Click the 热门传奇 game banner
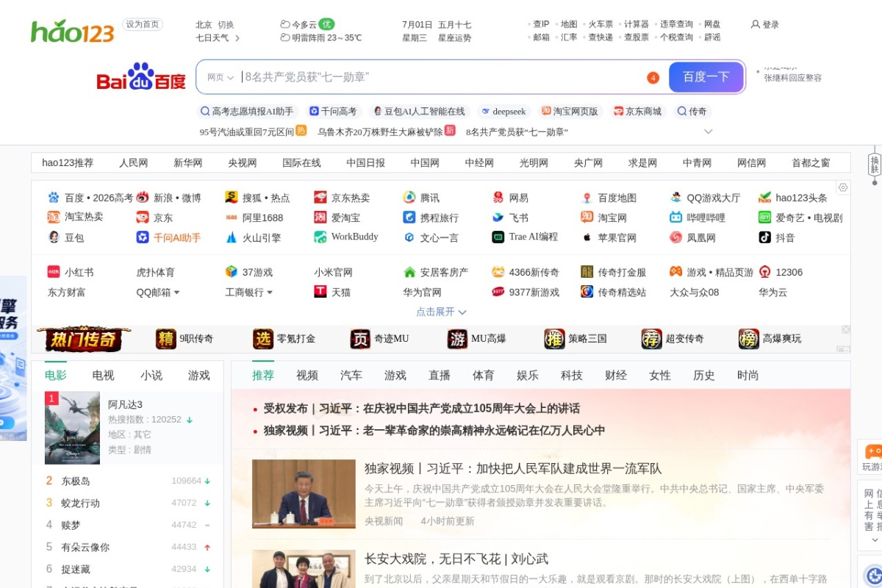Viewport: 882px width, 588px height. click(x=83, y=339)
